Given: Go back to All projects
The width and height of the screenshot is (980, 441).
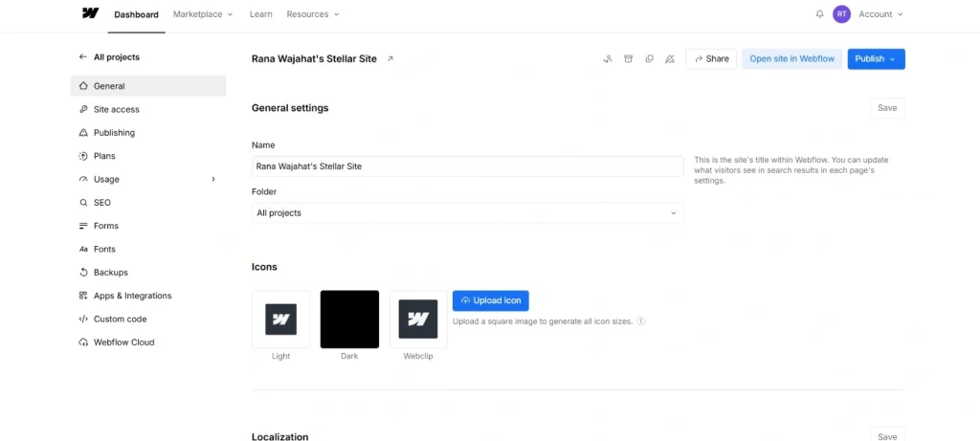Looking at the screenshot, I should (116, 56).
